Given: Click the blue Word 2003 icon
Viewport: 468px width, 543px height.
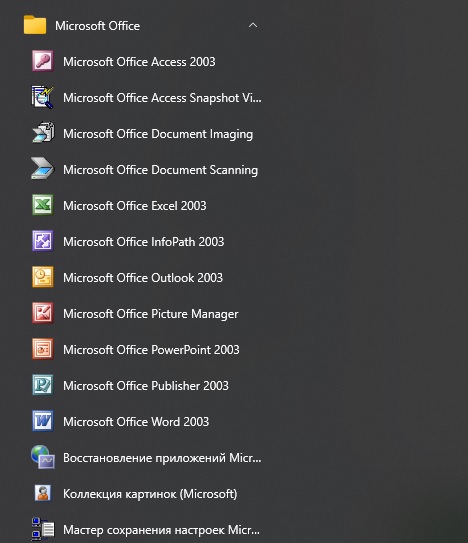Looking at the screenshot, I should coord(43,421).
